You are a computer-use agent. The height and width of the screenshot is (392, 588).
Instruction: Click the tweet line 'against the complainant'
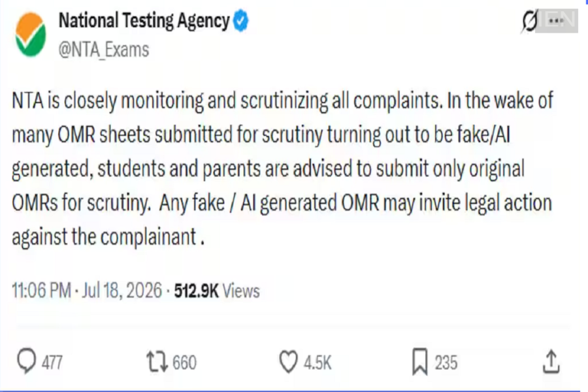[x=108, y=237]
